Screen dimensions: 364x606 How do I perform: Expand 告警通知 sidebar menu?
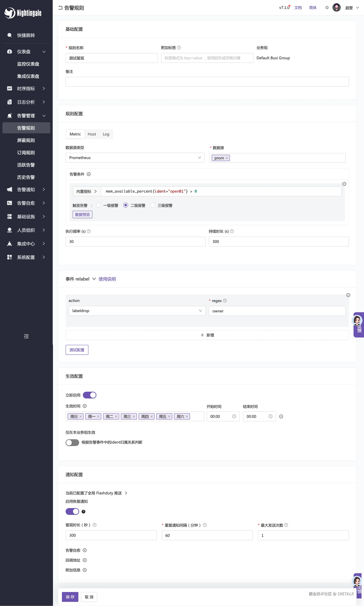26,190
